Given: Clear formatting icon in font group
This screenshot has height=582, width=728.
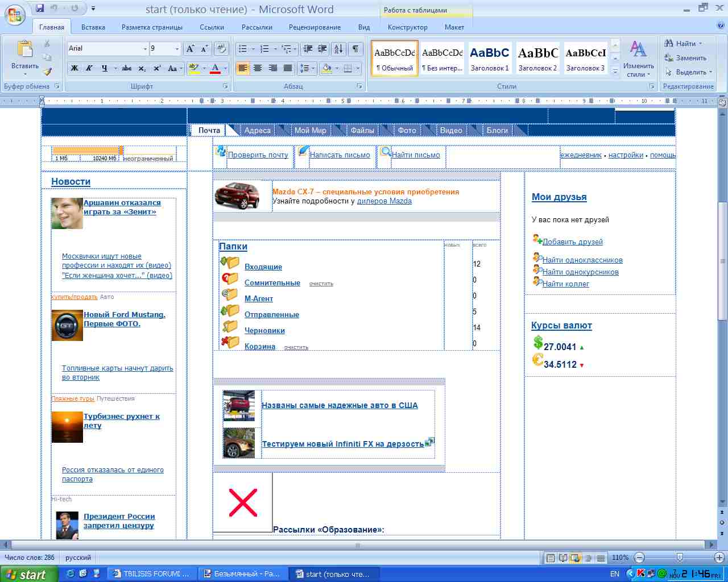Looking at the screenshot, I should pos(222,49).
